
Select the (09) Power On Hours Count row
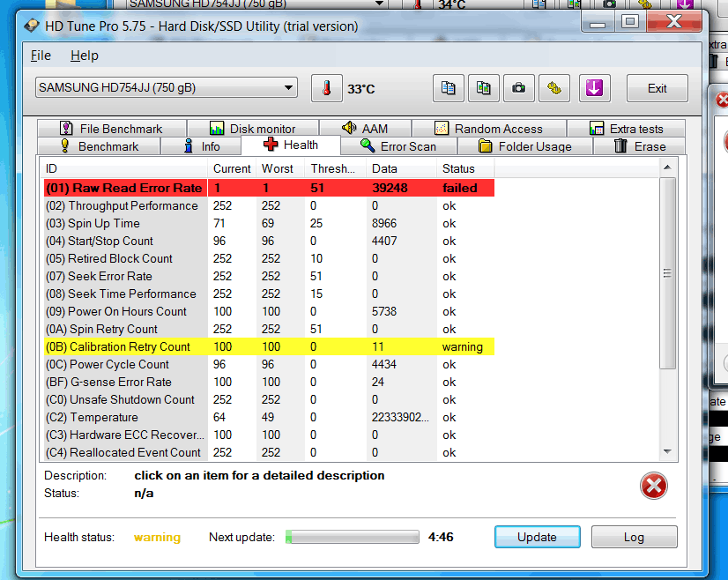pos(269,311)
